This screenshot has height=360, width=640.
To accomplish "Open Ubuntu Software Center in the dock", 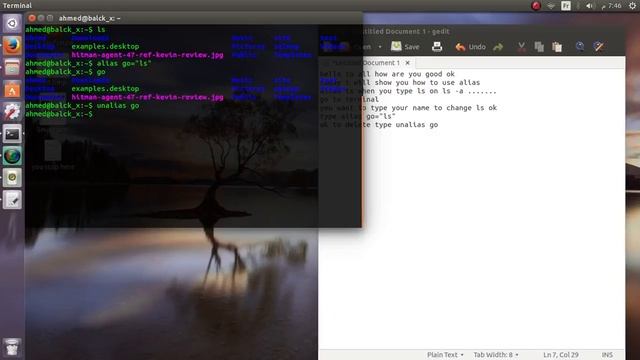I will click(12, 89).
